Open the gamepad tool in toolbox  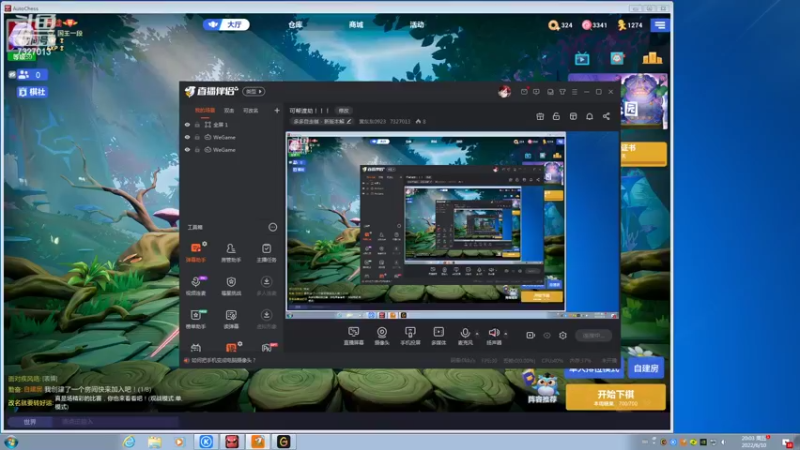tap(196, 348)
